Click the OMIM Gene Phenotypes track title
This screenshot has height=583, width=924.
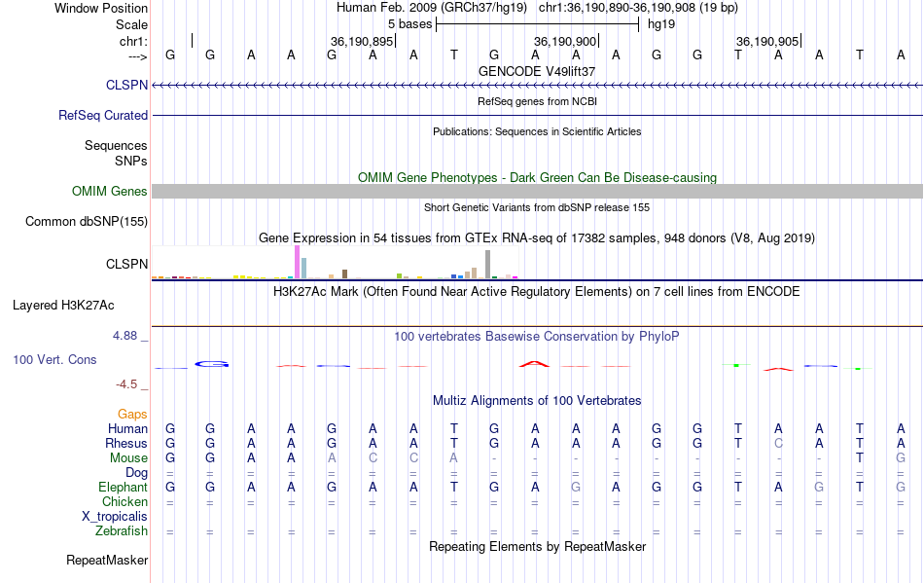tap(537, 177)
